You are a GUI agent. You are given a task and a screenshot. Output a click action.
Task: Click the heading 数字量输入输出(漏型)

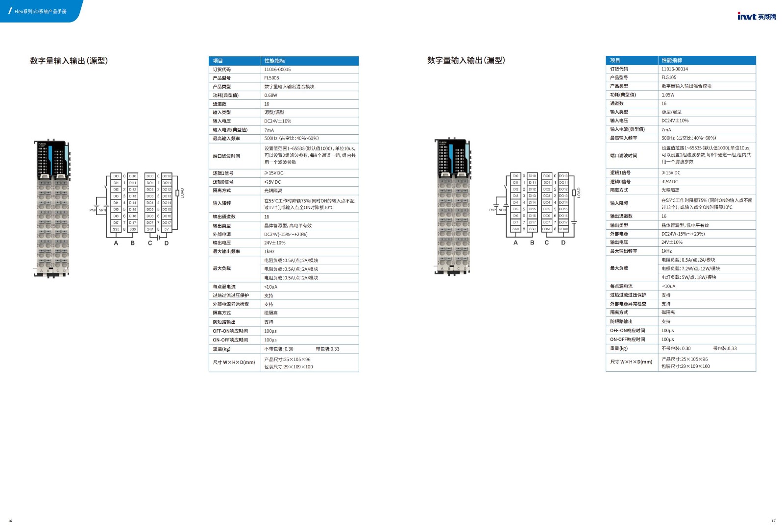[x=466, y=60]
